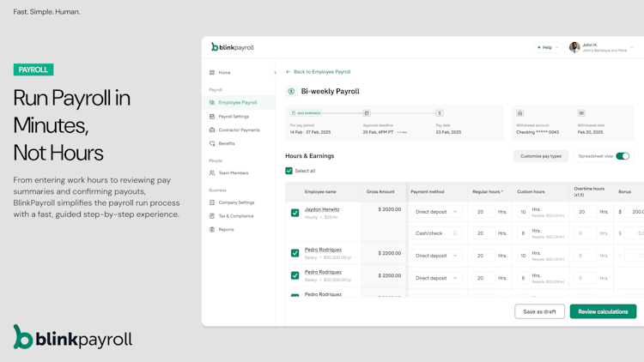Collapse sidebar with chevron button
Screen dimensions: 644x362
275,73
